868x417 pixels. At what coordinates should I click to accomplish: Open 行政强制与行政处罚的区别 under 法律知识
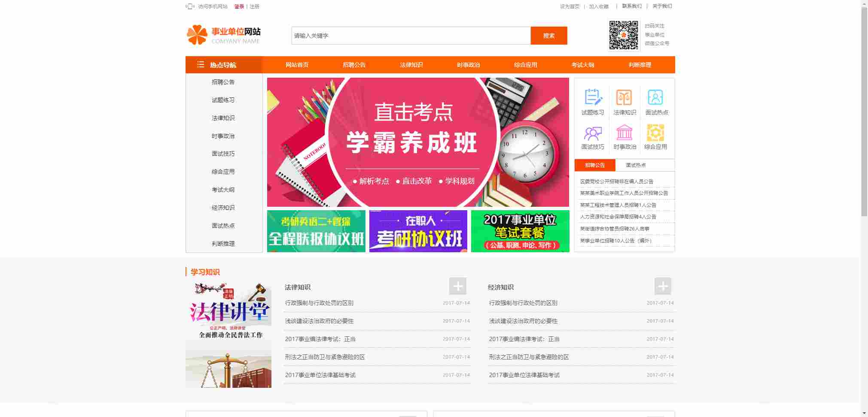click(319, 303)
